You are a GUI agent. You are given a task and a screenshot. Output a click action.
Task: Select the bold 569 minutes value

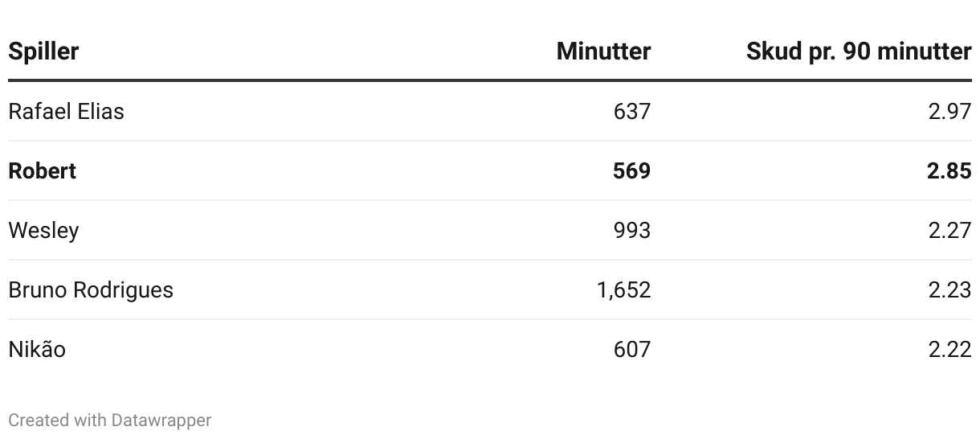[632, 170]
